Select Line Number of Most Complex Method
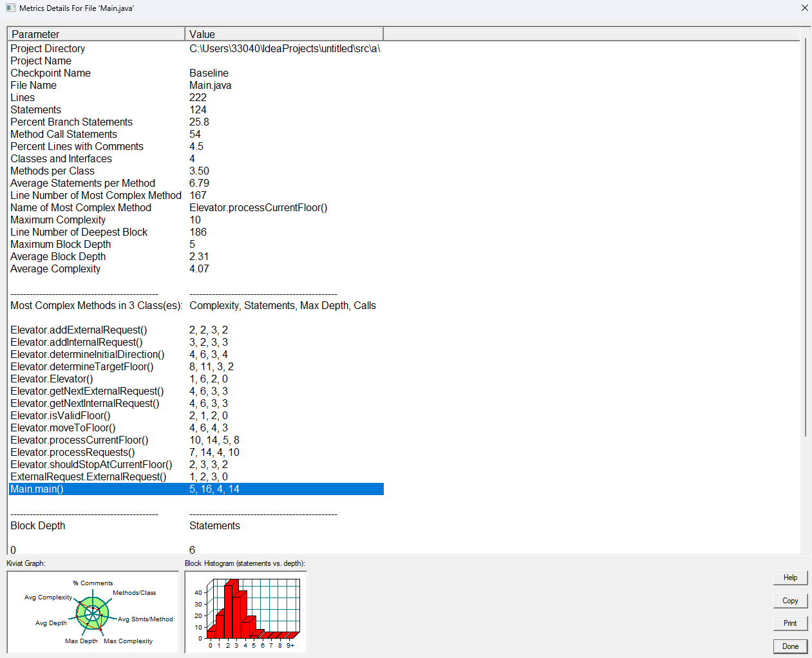The image size is (812, 658). (196, 196)
